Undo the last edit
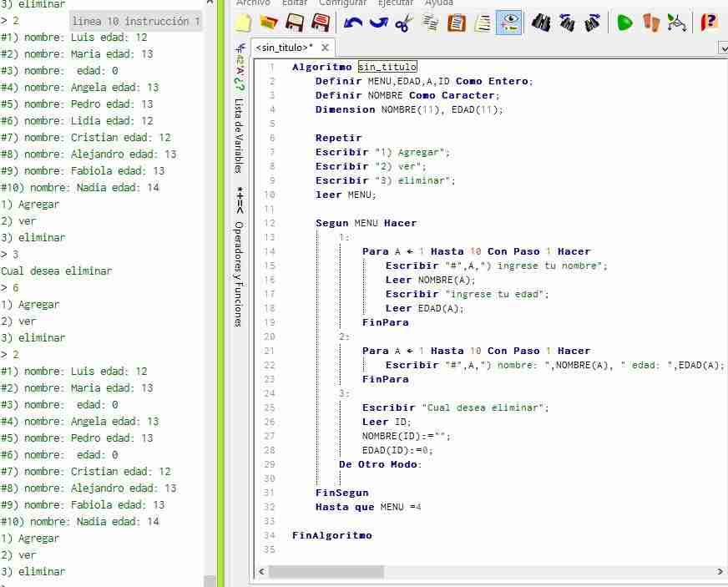Image resolution: width=728 pixels, height=587 pixels. coord(353,23)
